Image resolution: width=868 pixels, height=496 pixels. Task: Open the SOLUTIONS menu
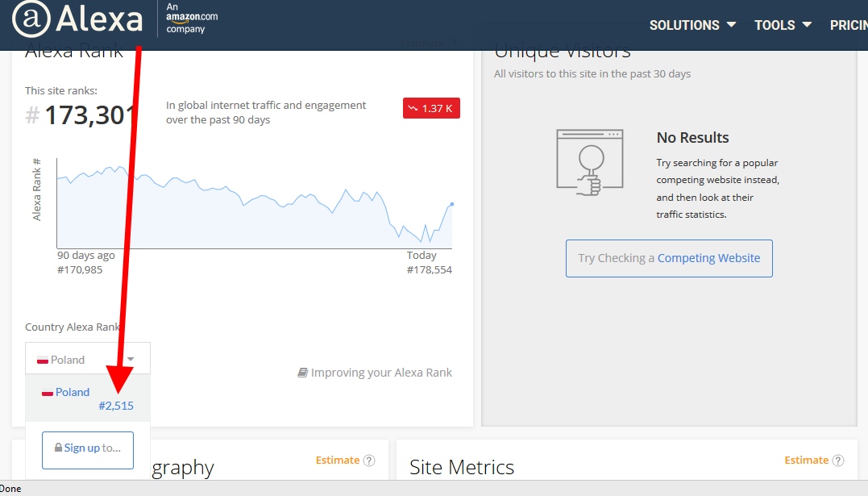pos(684,25)
